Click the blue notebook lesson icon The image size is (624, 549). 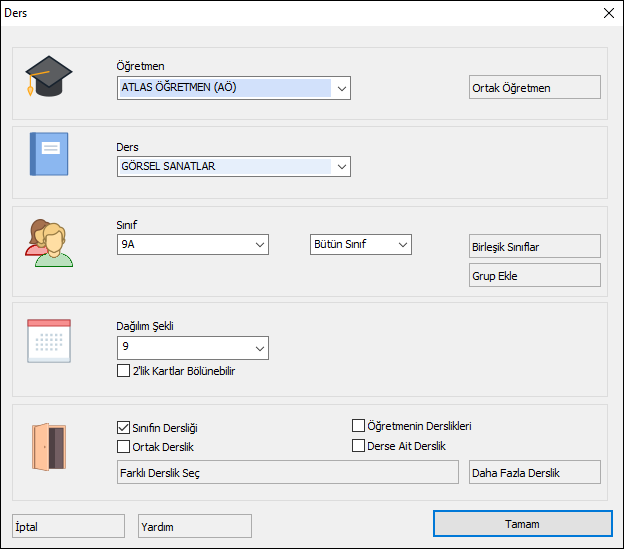pos(49,154)
